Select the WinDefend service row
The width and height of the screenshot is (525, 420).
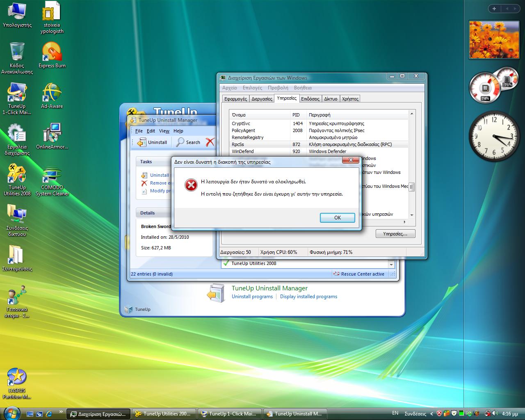pos(320,151)
